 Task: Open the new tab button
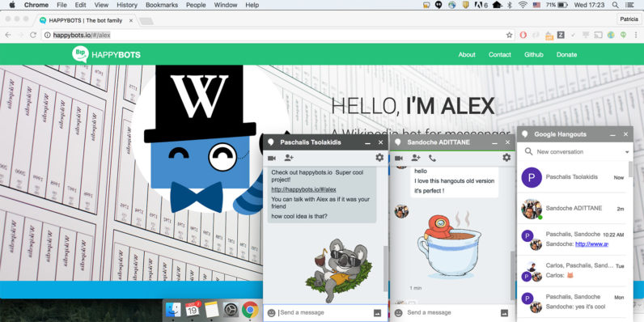tap(146, 20)
